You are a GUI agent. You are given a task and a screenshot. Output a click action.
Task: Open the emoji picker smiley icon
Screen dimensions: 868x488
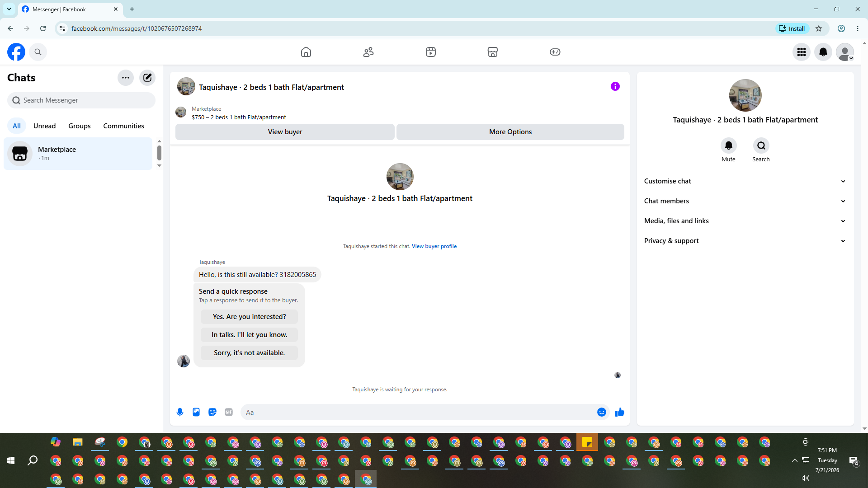tap(602, 412)
